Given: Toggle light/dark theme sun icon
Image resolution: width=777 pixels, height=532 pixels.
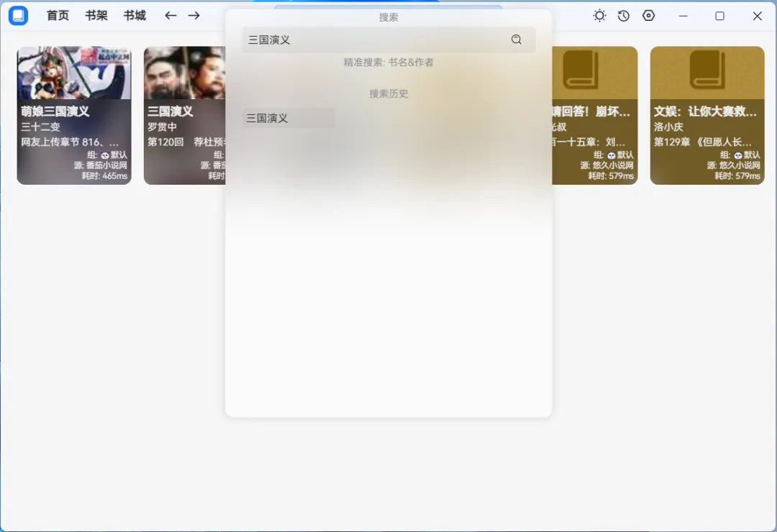Looking at the screenshot, I should pos(599,16).
